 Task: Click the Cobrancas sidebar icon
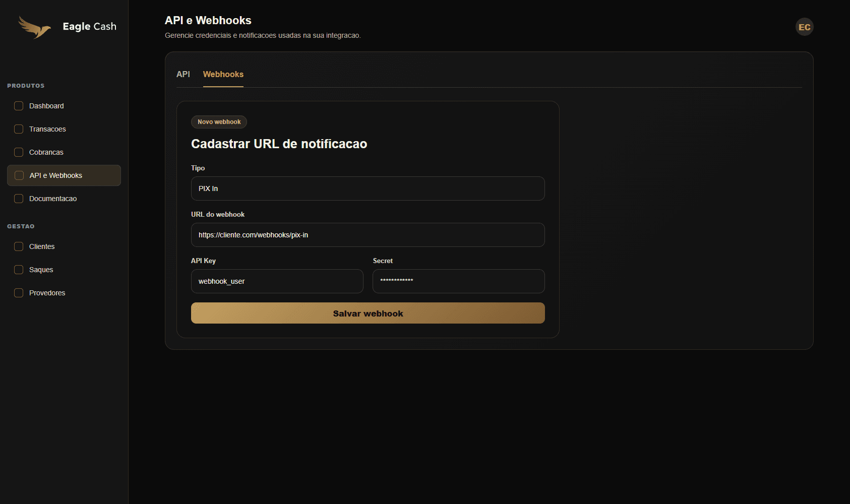pos(19,152)
